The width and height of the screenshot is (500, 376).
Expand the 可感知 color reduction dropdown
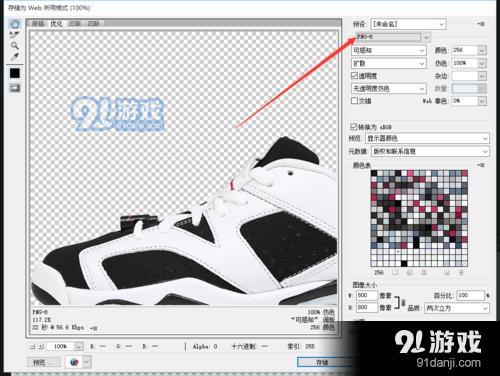pos(389,50)
